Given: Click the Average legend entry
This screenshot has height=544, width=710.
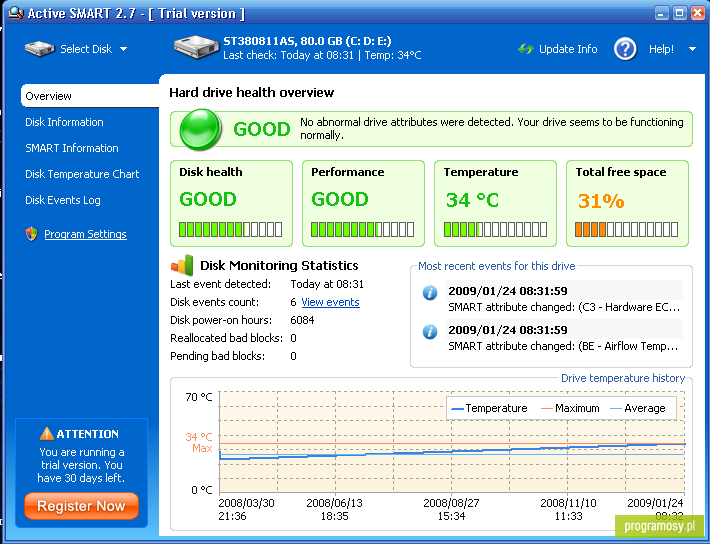Looking at the screenshot, I should (638, 408).
